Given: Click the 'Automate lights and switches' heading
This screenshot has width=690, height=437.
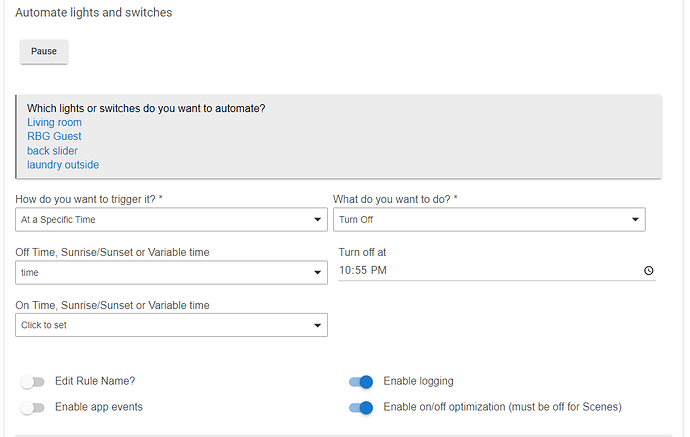Looking at the screenshot, I should [94, 13].
